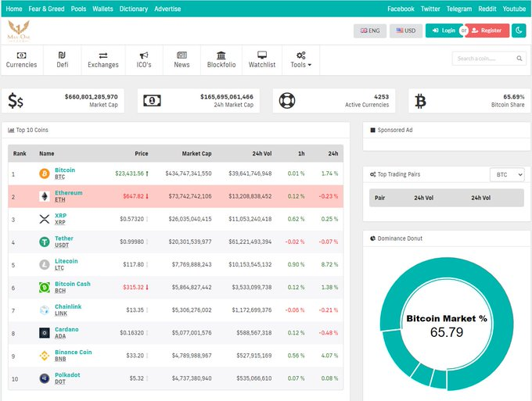Click the Market Cap dollar icon
The width and height of the screenshot is (532, 401).
pyautogui.click(x=16, y=101)
